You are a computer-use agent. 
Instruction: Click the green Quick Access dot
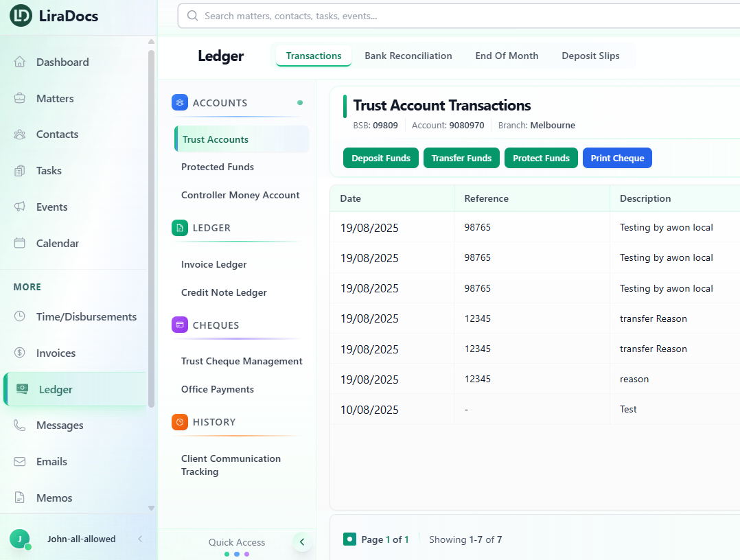227,554
